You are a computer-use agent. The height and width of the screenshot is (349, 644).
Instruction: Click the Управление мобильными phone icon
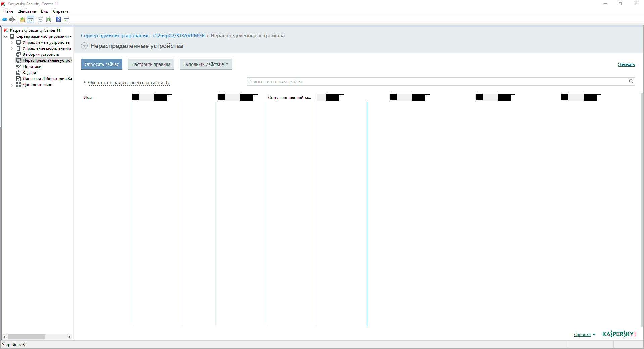coord(18,48)
